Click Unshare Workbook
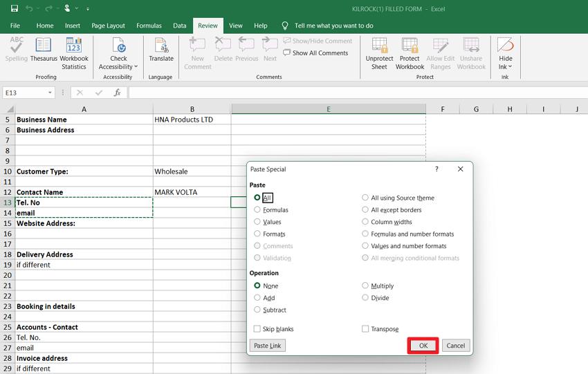Image resolution: width=588 pixels, height=374 pixels. pos(471,53)
